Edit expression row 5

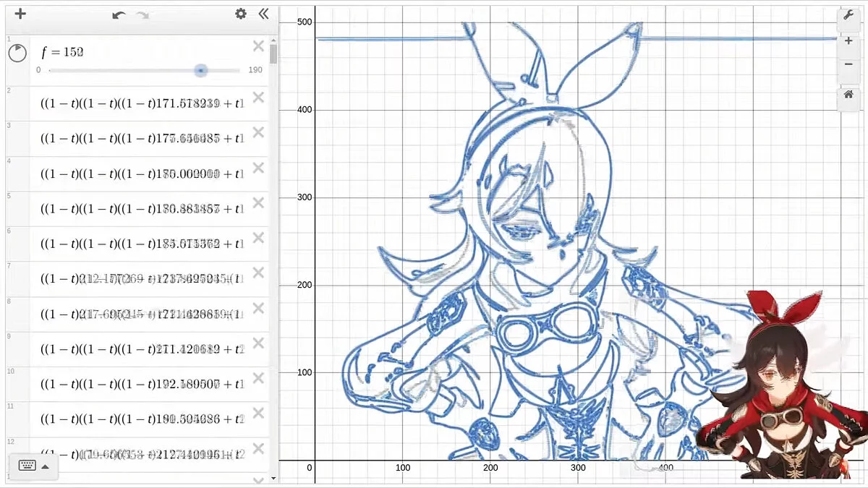(x=142, y=209)
